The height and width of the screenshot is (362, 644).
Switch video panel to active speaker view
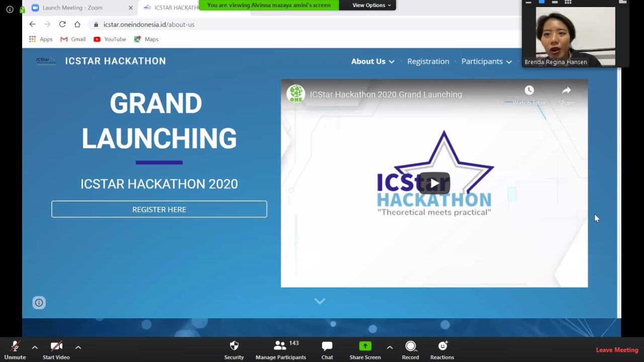coord(542,2)
